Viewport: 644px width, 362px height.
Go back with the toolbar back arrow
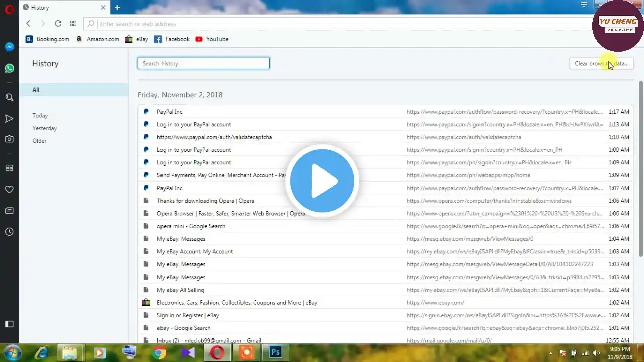pos(28,24)
